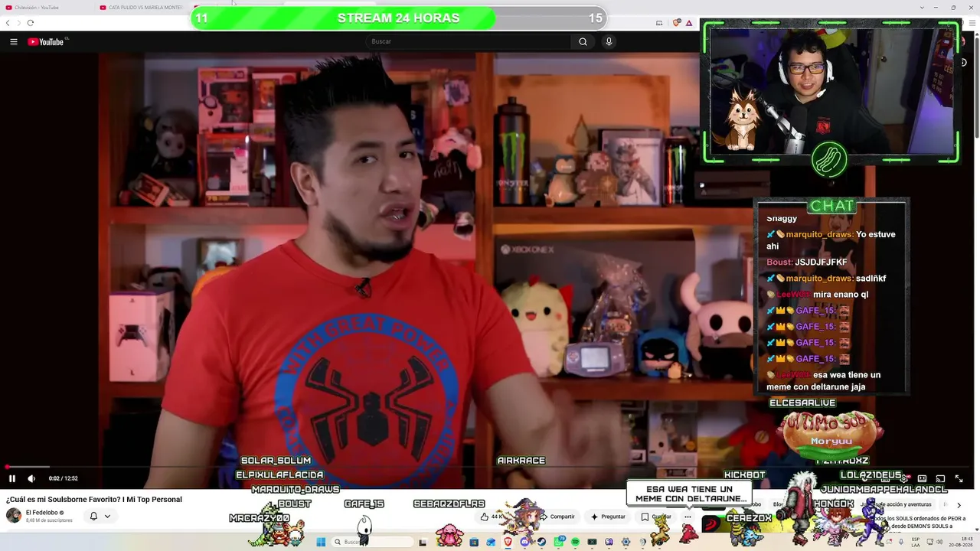Image resolution: width=980 pixels, height=551 pixels.
Task: Open the Windows Start menu
Action: coord(321,542)
